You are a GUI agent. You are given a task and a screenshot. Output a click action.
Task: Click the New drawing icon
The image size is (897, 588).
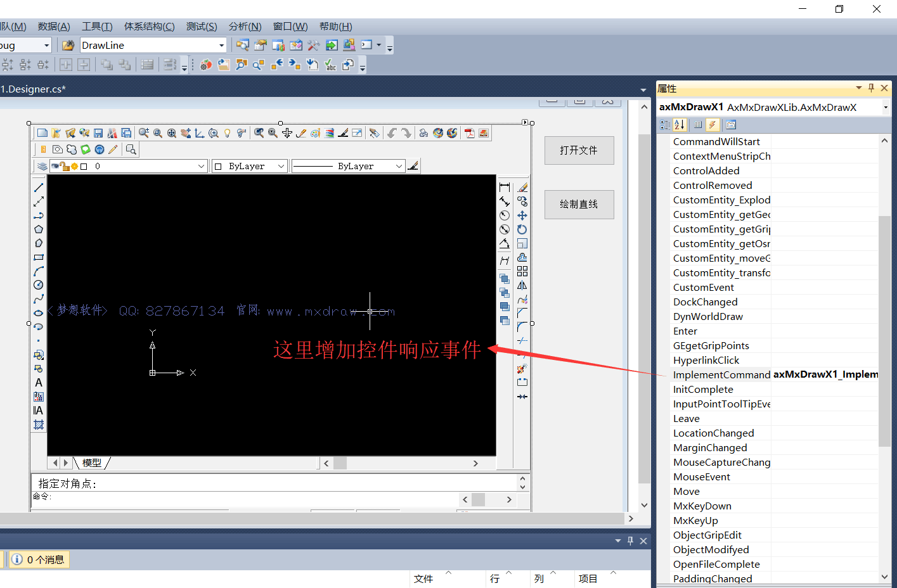click(x=42, y=133)
